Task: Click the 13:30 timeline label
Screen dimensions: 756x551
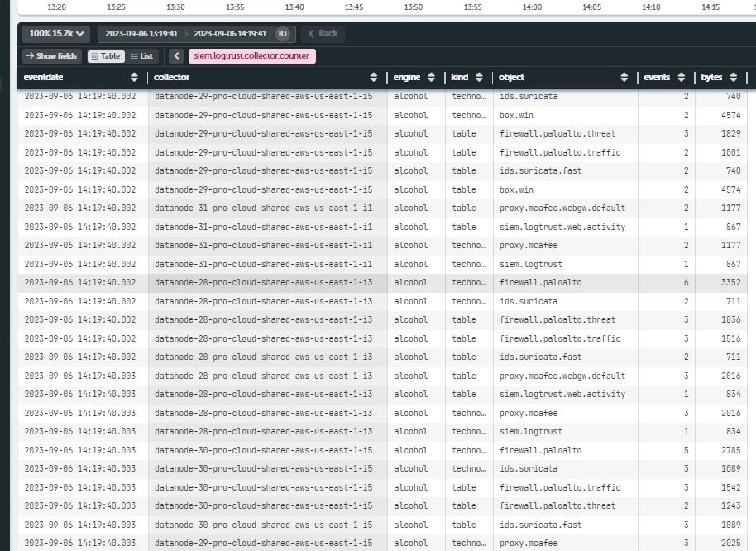Action: (x=175, y=7)
